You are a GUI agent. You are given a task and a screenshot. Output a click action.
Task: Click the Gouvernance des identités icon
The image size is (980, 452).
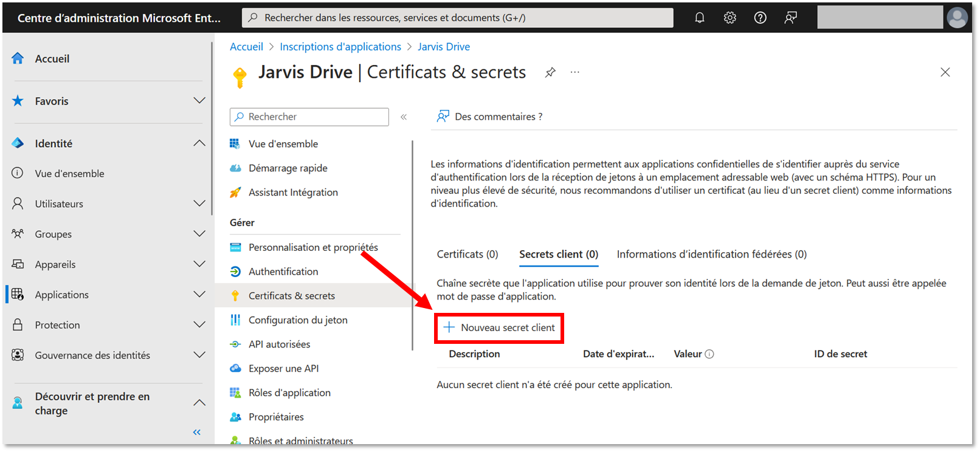pyautogui.click(x=18, y=355)
